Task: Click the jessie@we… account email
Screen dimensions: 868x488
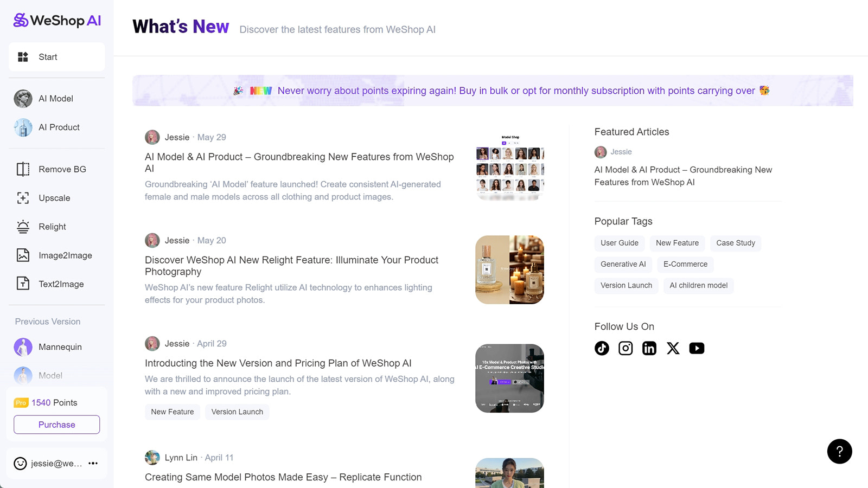Action: click(56, 464)
